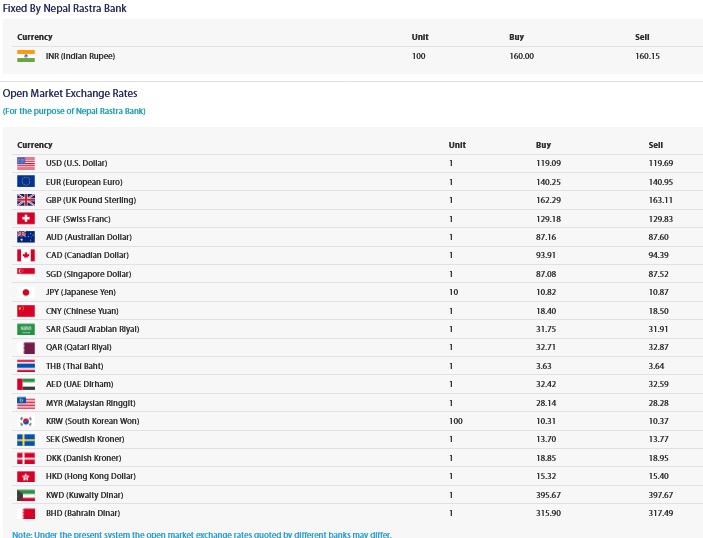
Task: Click KRW unit value 100
Action: [456, 421]
